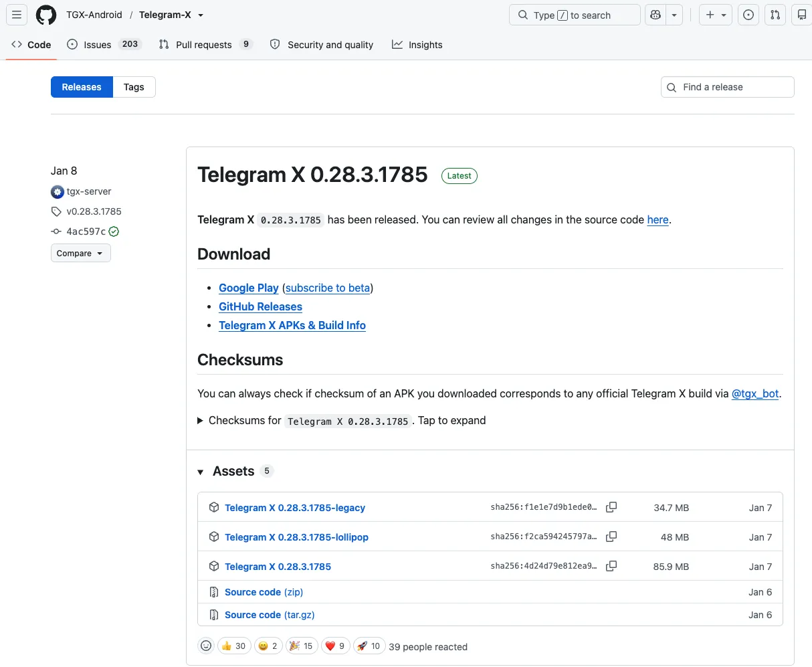Open the tgx-server avatar icon
The width and height of the screenshot is (812, 667).
(x=58, y=192)
